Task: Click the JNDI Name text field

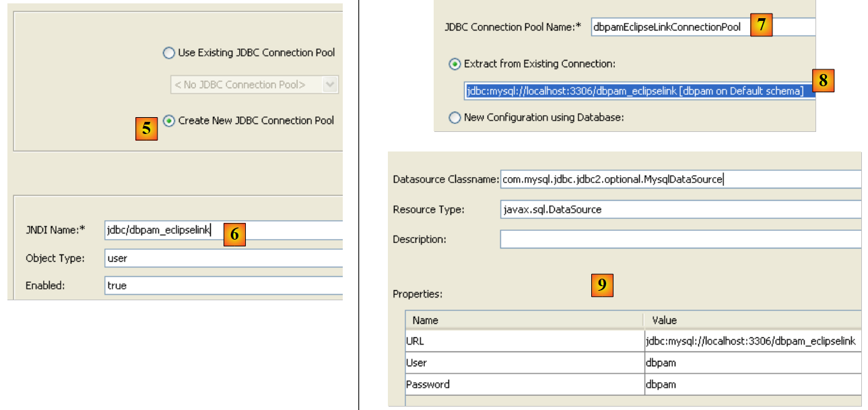Action: pos(222,230)
